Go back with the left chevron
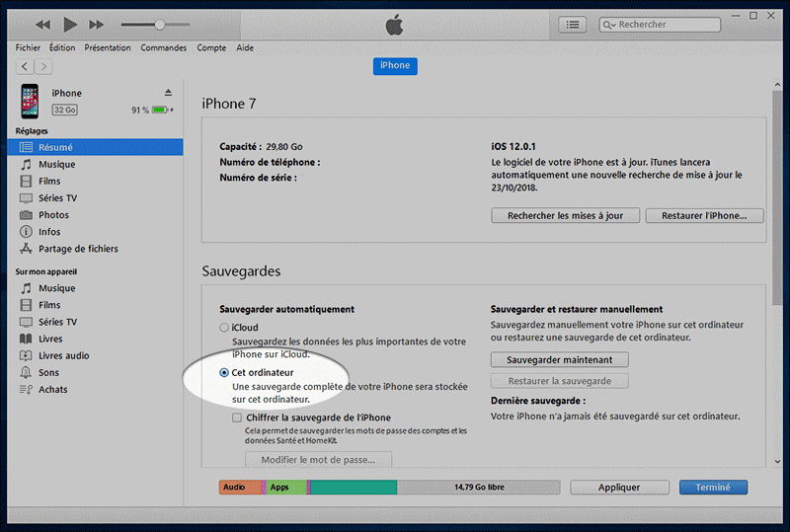 tap(25, 66)
